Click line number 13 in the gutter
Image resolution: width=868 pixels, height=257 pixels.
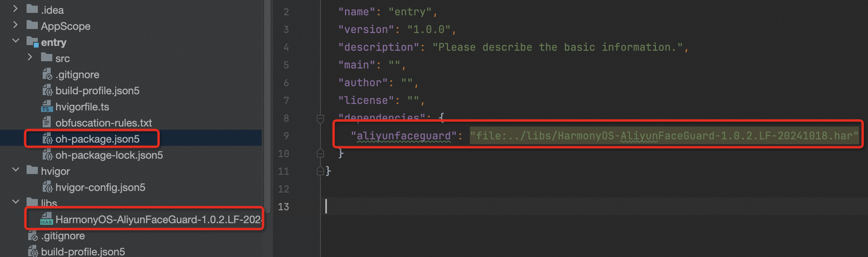coord(283,207)
